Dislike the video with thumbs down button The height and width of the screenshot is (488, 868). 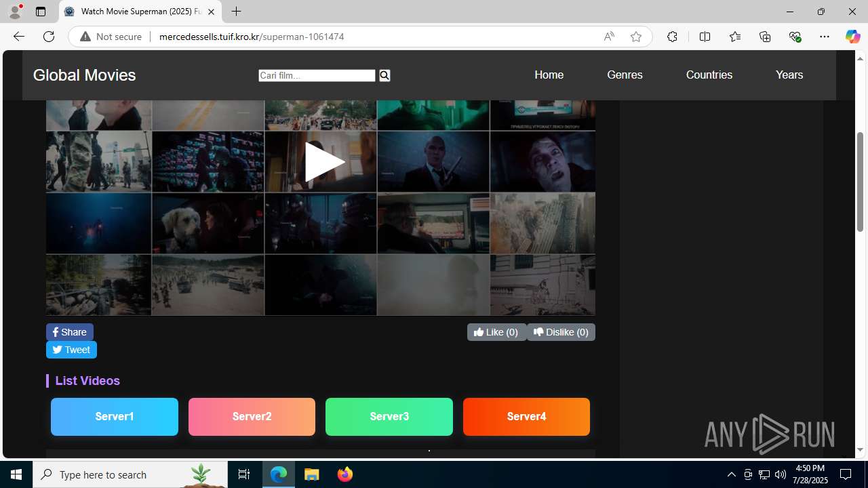point(561,332)
